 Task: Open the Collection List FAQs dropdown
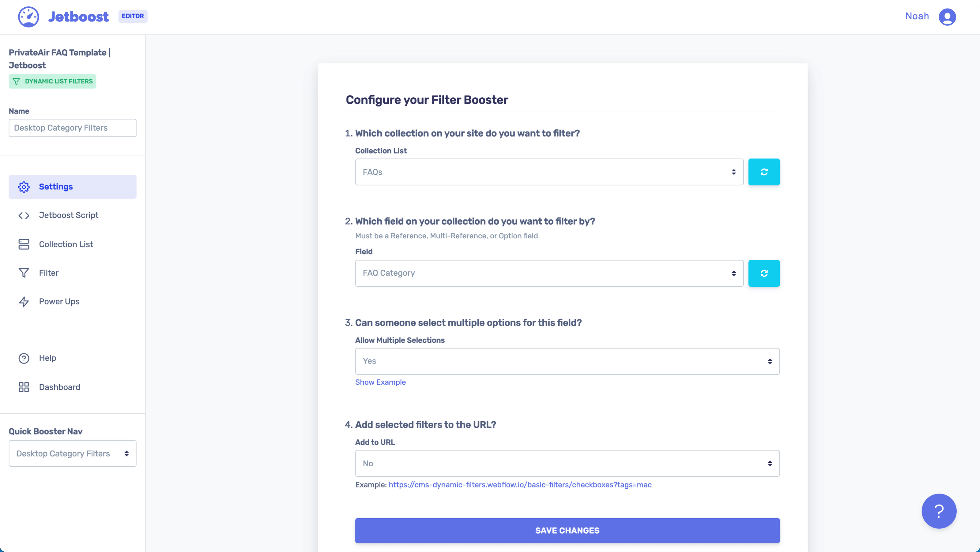click(x=548, y=172)
